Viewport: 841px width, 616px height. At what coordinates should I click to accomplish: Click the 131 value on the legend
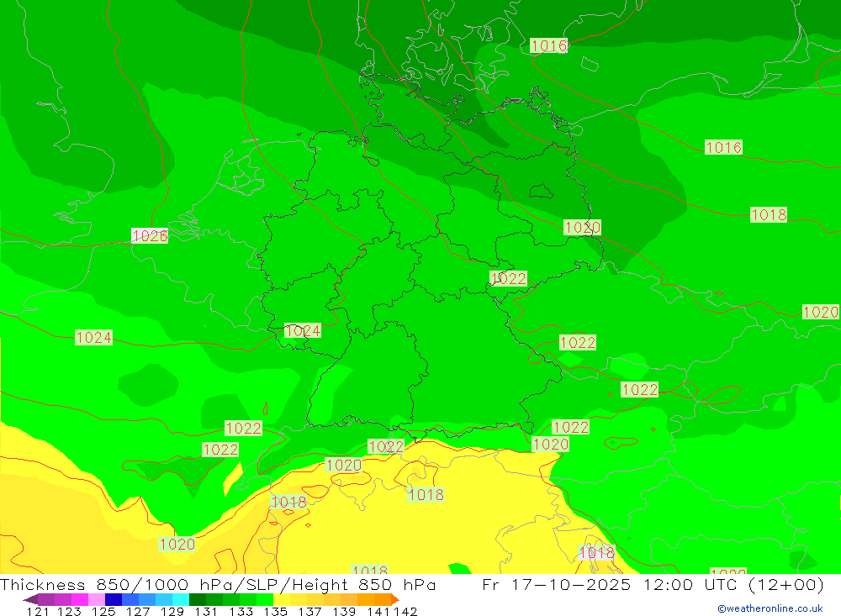tap(206, 611)
